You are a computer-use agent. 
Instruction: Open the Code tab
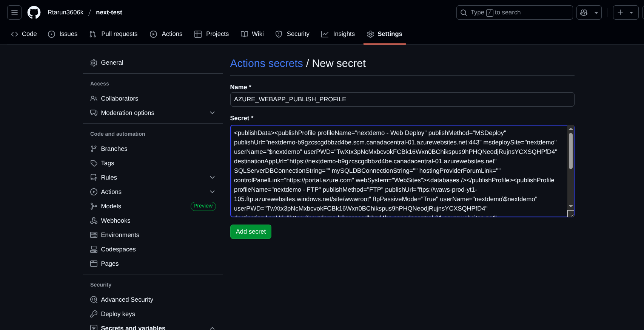tap(24, 34)
